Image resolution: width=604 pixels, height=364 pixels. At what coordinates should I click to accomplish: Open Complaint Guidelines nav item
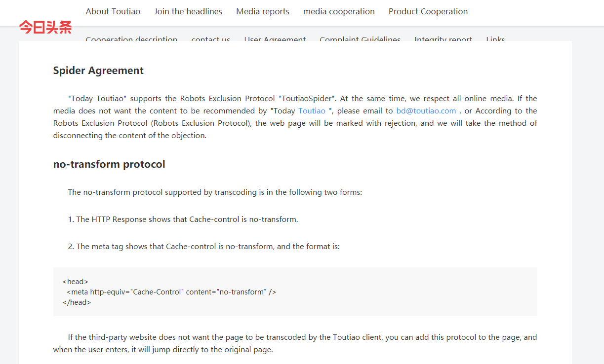point(360,38)
